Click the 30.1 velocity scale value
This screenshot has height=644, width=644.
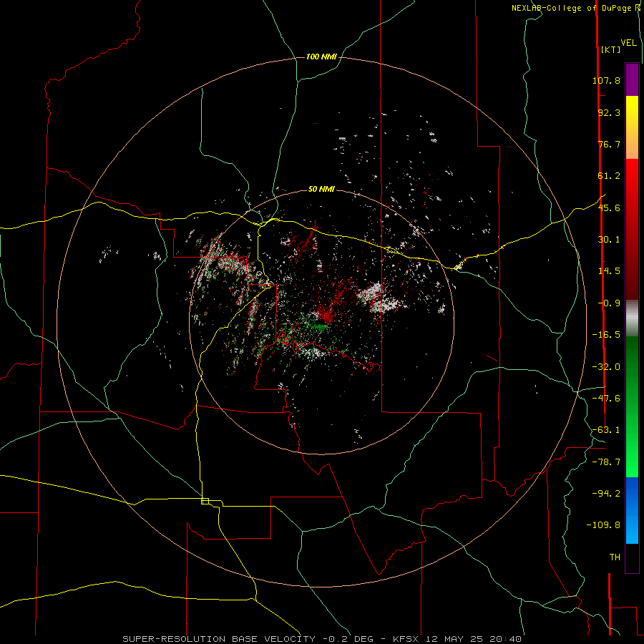point(609,240)
